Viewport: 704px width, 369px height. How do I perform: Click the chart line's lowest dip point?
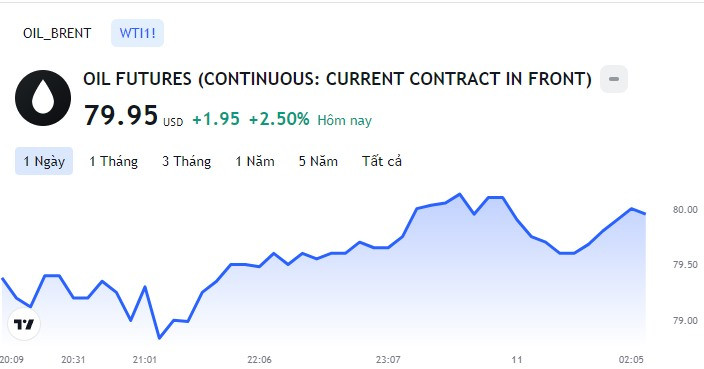point(159,338)
